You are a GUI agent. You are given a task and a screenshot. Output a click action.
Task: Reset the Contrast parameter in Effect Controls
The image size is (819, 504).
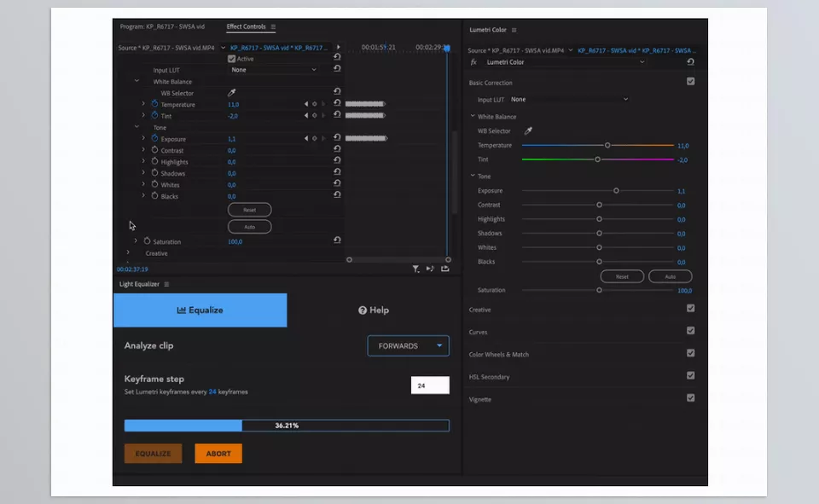point(337,149)
